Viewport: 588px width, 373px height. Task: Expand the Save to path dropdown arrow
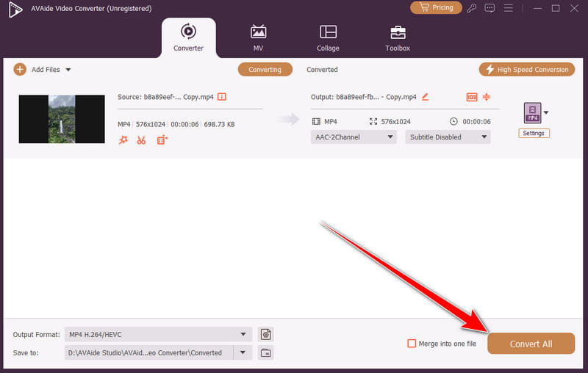(x=243, y=352)
